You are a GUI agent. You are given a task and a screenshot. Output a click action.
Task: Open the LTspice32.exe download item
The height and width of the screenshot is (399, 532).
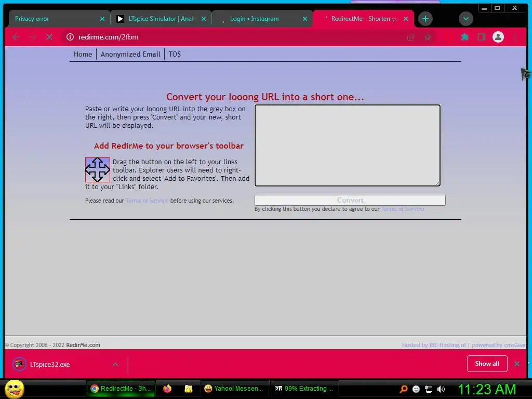click(x=50, y=364)
